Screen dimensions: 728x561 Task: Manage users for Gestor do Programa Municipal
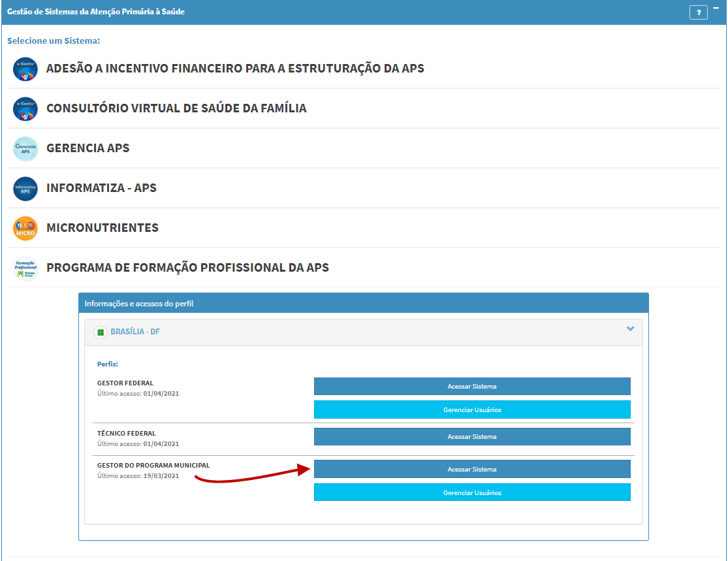tap(472, 492)
